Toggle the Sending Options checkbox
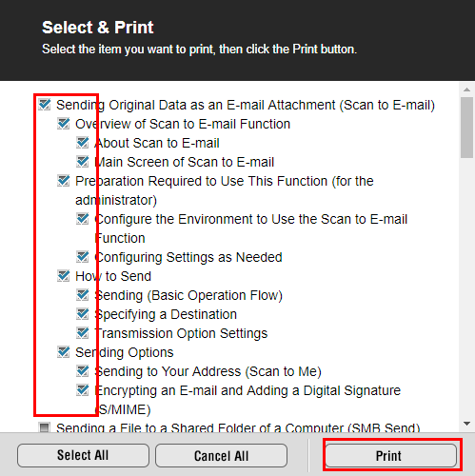The height and width of the screenshot is (476, 475). point(64,351)
